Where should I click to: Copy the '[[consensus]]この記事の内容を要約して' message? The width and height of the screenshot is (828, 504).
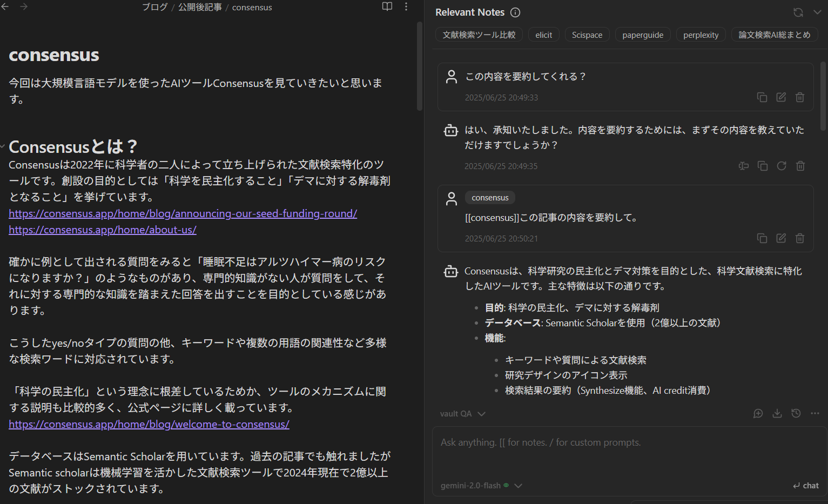click(x=762, y=238)
